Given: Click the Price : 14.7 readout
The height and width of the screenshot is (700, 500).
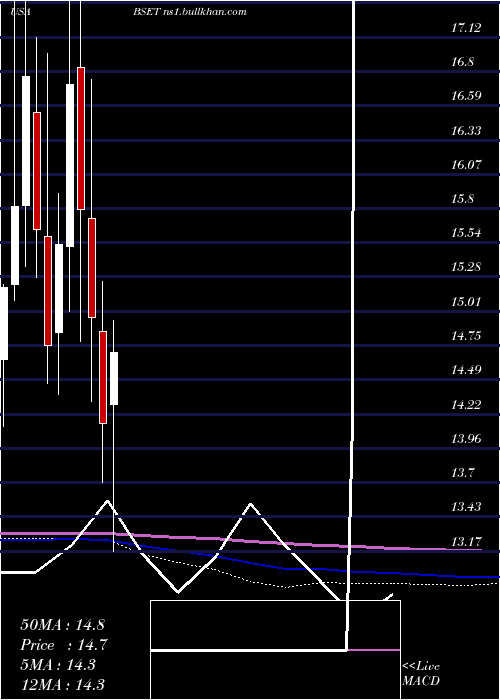Looking at the screenshot, I should coord(64,645).
